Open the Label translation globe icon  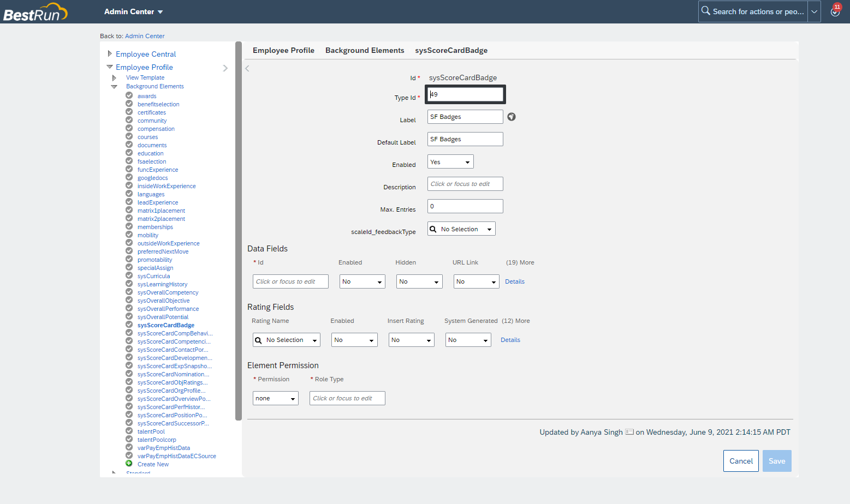pyautogui.click(x=512, y=117)
